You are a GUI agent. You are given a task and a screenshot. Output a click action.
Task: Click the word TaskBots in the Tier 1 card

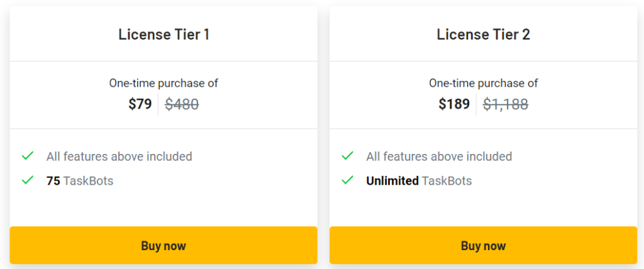88,181
